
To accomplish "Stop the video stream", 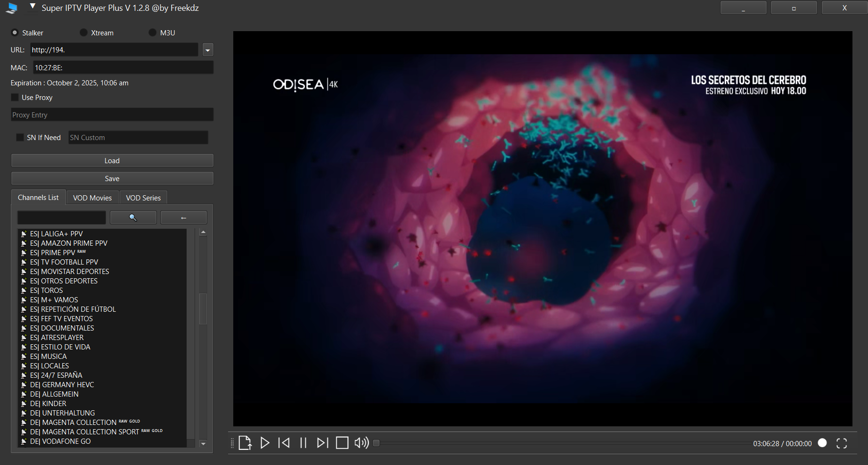I will click(342, 443).
